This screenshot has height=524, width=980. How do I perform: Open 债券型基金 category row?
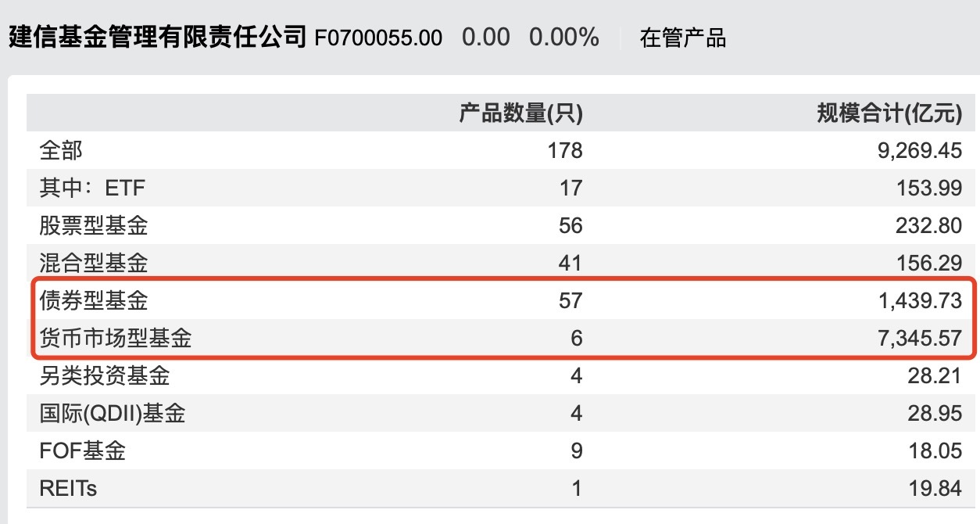500,300
